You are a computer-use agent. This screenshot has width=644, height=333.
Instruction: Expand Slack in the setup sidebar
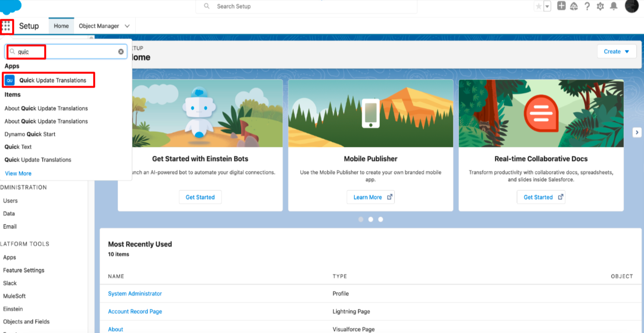(10, 283)
